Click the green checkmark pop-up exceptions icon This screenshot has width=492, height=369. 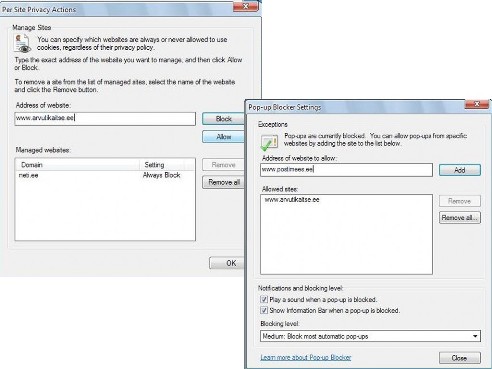(x=269, y=143)
